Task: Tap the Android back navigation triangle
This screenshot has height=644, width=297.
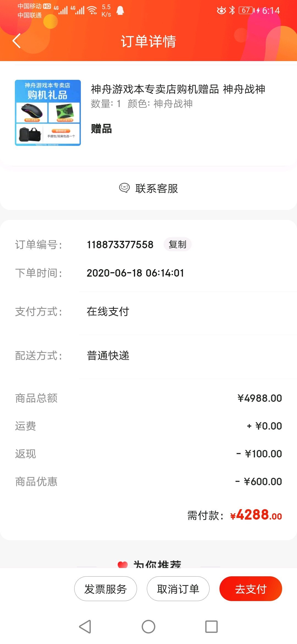Action: pyautogui.click(x=85, y=627)
